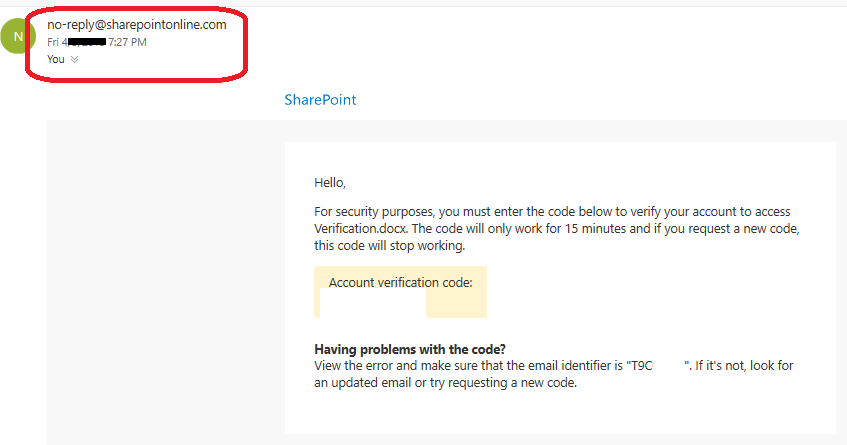Click the grey margin left of message card
847x445 pixels.
[x=166, y=282]
